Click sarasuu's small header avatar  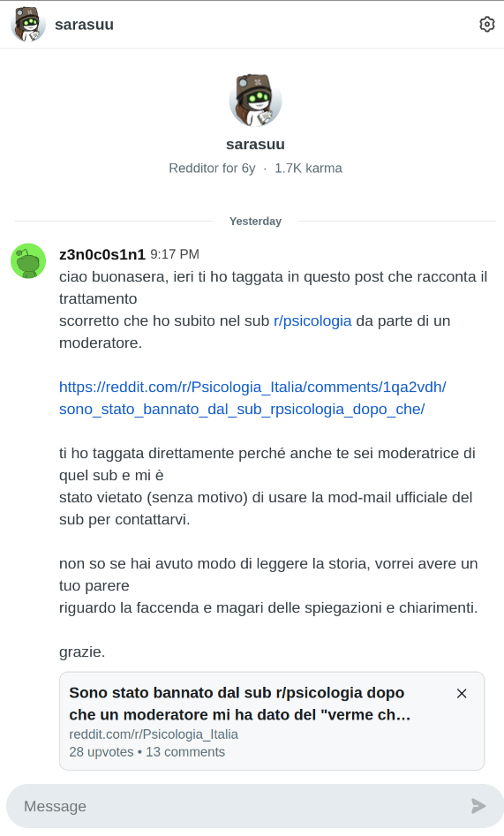point(27,25)
